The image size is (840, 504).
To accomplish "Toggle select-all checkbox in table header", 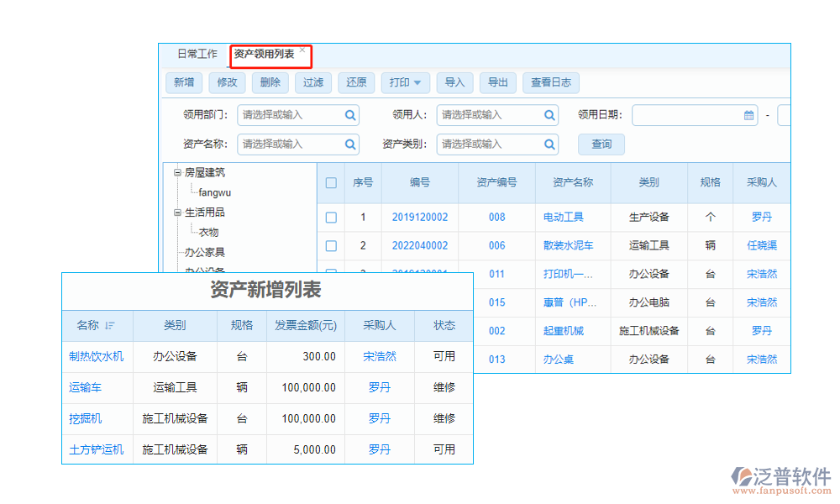I will pyautogui.click(x=331, y=183).
